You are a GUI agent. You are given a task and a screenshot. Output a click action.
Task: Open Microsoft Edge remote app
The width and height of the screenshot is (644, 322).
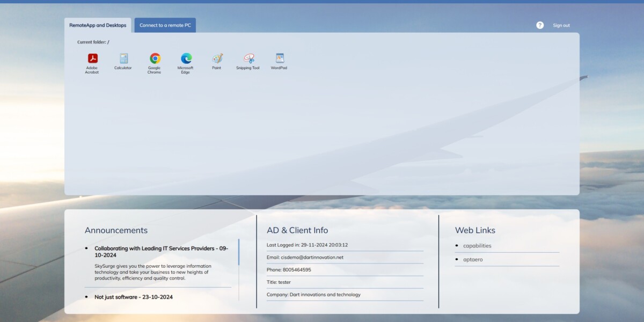pyautogui.click(x=185, y=62)
